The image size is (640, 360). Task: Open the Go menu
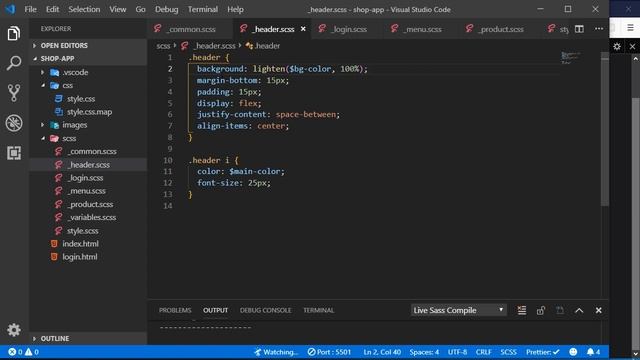(x=140, y=9)
